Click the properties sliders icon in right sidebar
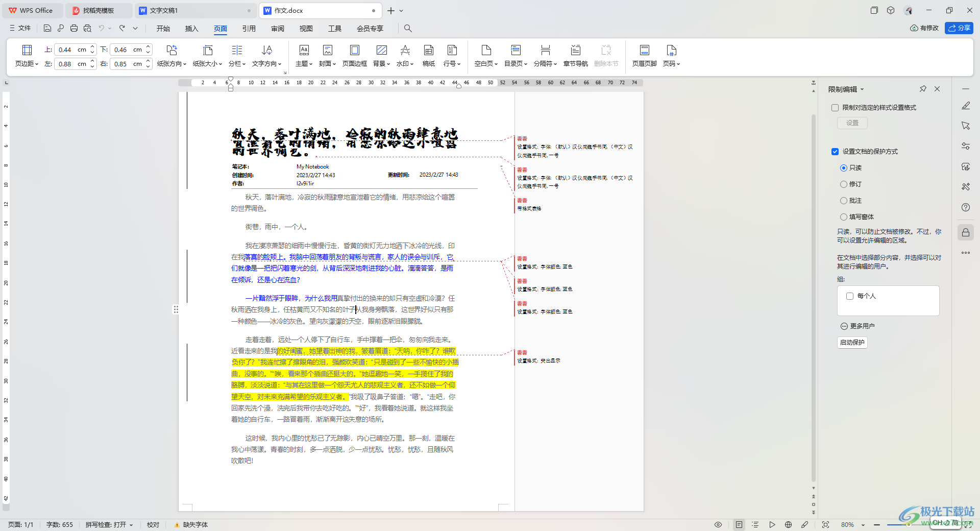The width and height of the screenshot is (980, 531). [966, 146]
